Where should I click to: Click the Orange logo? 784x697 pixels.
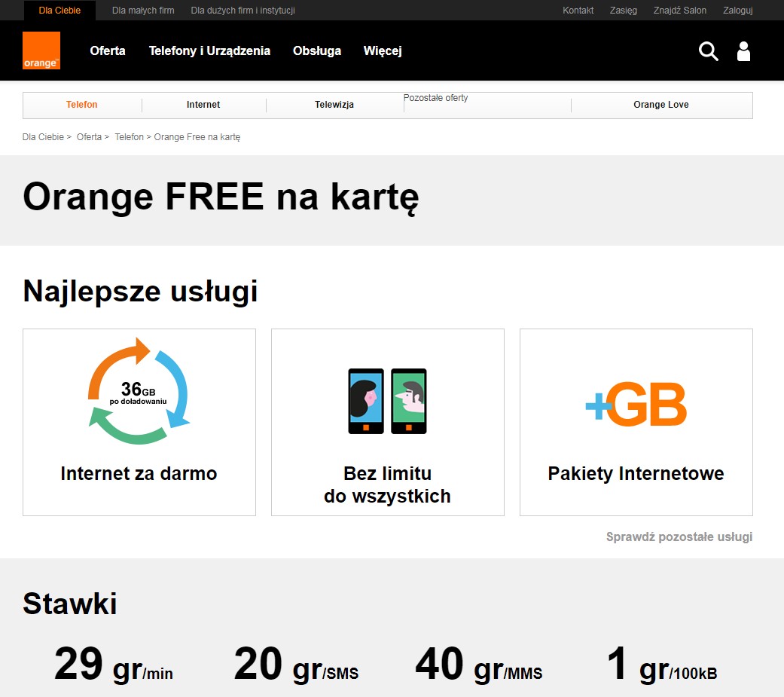(x=41, y=50)
